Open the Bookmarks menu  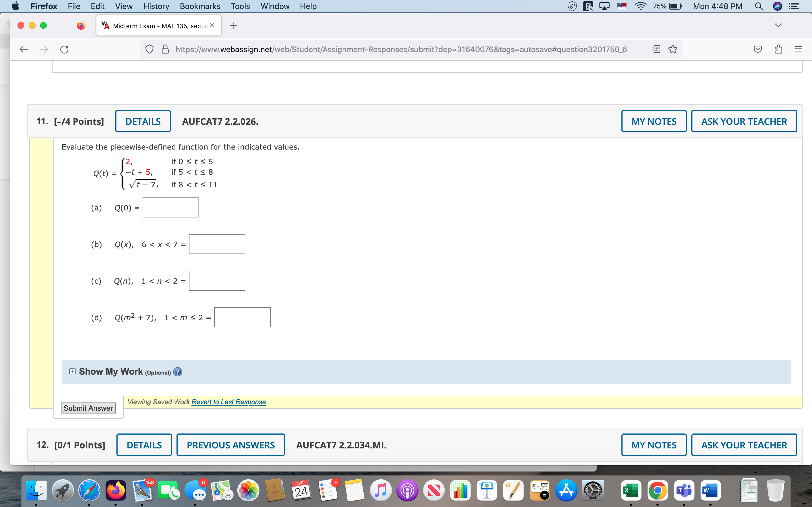(x=200, y=6)
